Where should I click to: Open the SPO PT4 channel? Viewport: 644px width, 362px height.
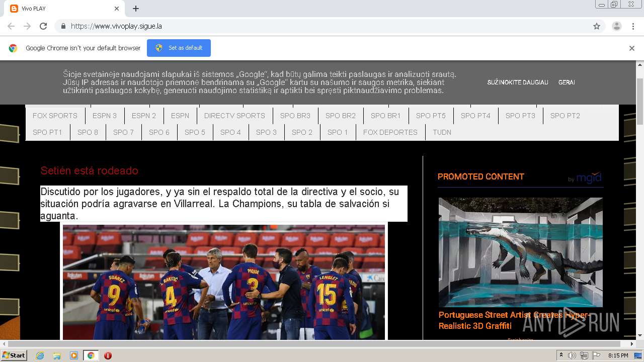(x=475, y=116)
